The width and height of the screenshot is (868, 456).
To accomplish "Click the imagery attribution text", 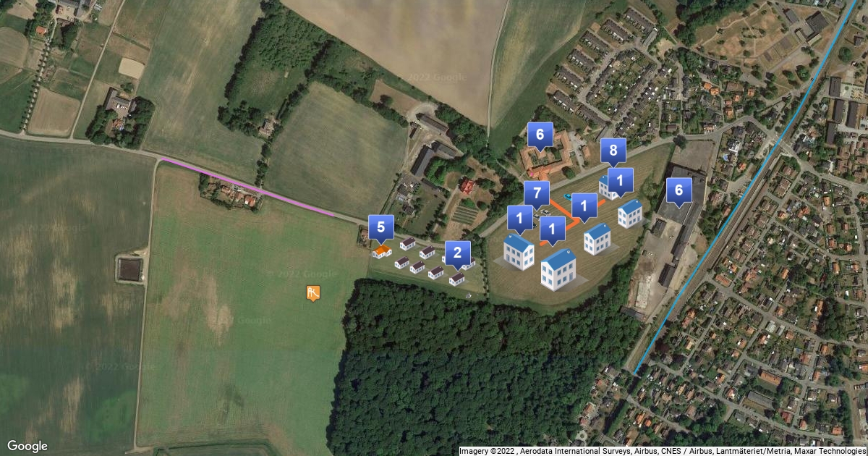I will tap(663, 451).
